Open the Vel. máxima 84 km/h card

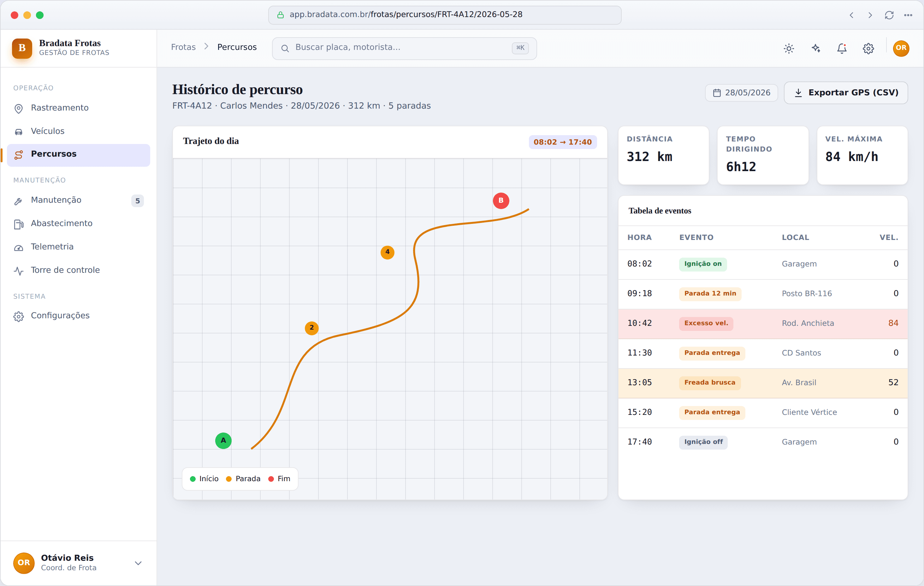862,156
